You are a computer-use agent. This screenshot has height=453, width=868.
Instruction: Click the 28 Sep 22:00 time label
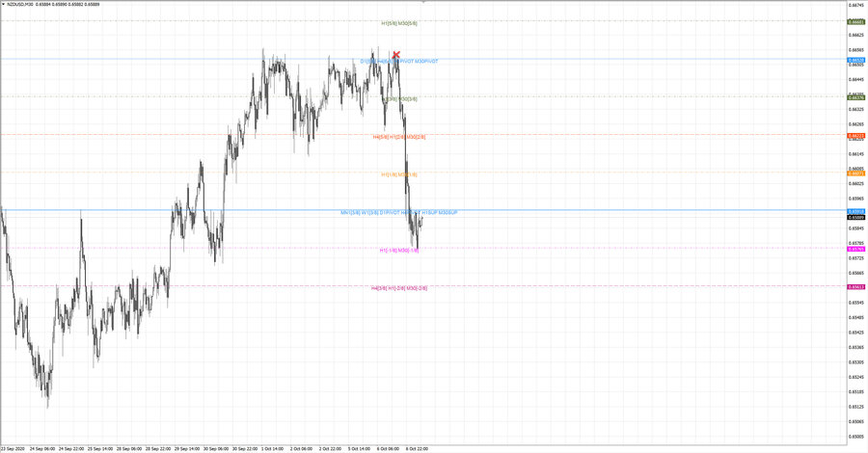[158, 448]
